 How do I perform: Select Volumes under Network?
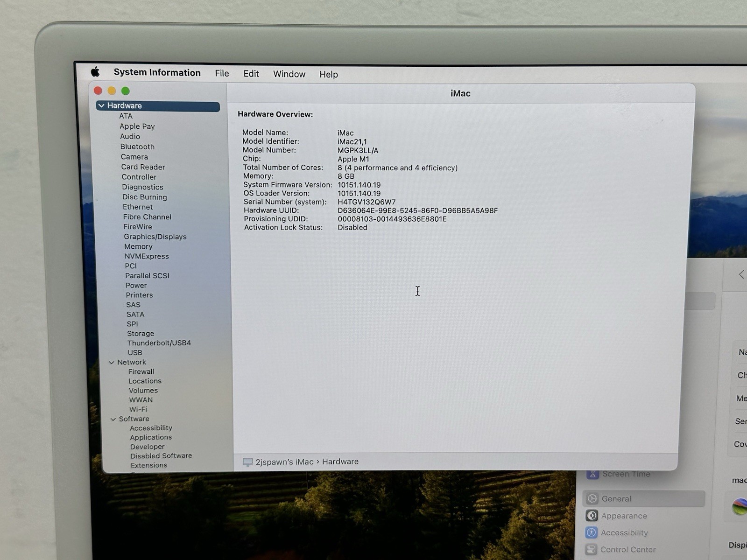click(x=143, y=391)
